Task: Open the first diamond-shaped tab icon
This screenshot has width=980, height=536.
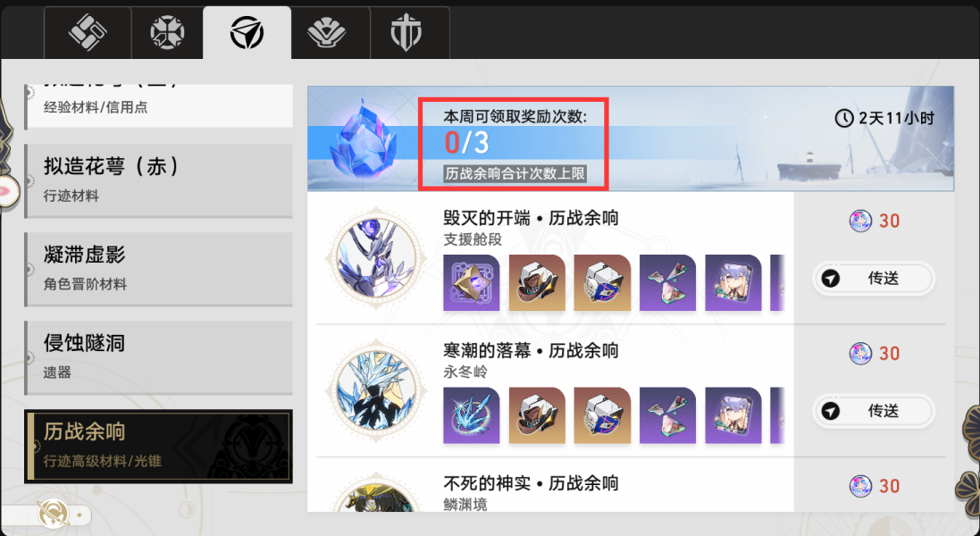Action: point(88,32)
